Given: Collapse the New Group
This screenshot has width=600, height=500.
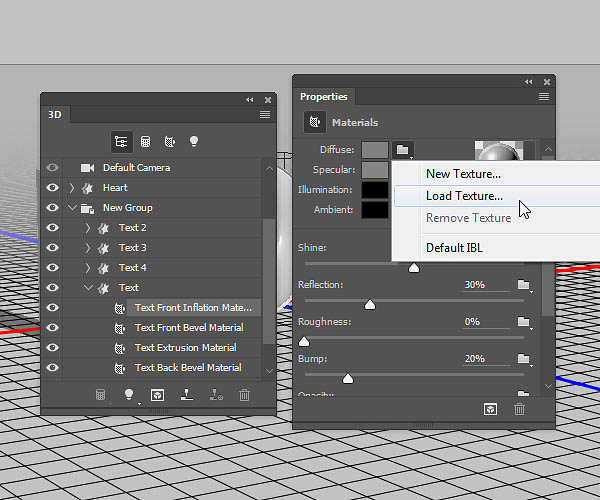Looking at the screenshot, I should click(72, 208).
